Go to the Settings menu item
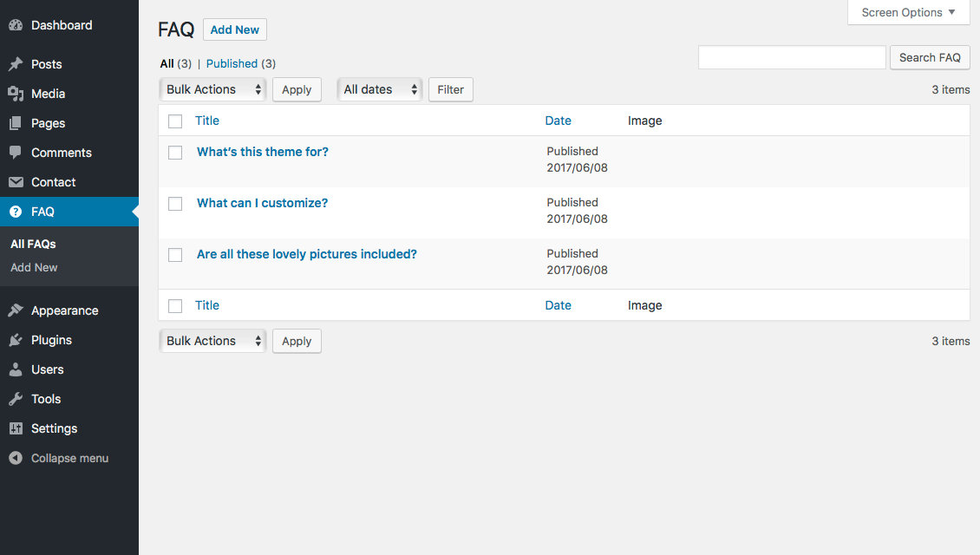 pyautogui.click(x=54, y=428)
